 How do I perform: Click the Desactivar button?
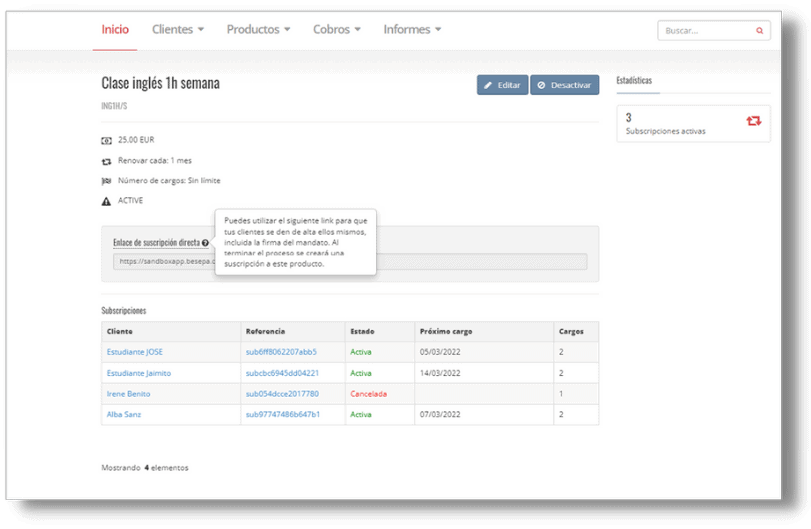point(564,85)
